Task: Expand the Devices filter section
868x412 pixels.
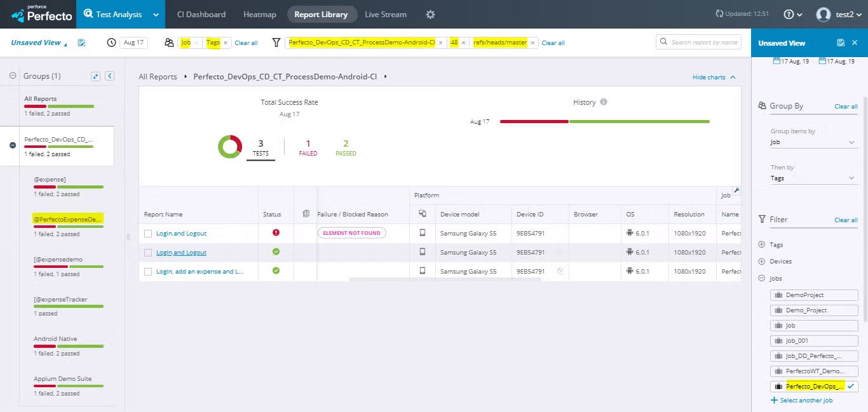Action: (762, 262)
